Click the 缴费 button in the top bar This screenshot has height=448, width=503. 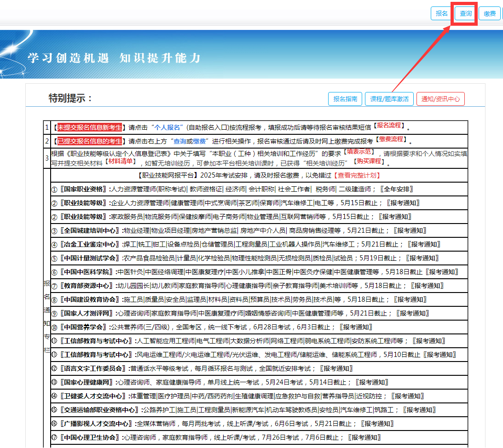coord(490,13)
